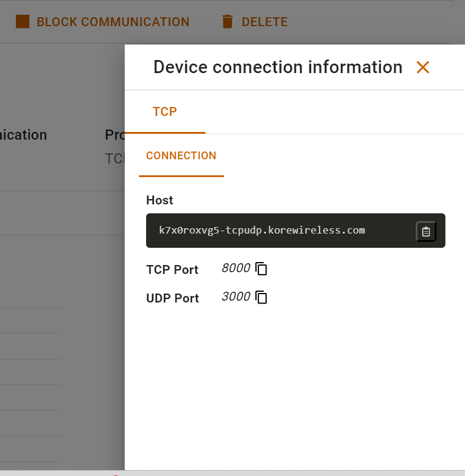
Task: Select the CONNECTION sub-tab
Action: (x=181, y=156)
